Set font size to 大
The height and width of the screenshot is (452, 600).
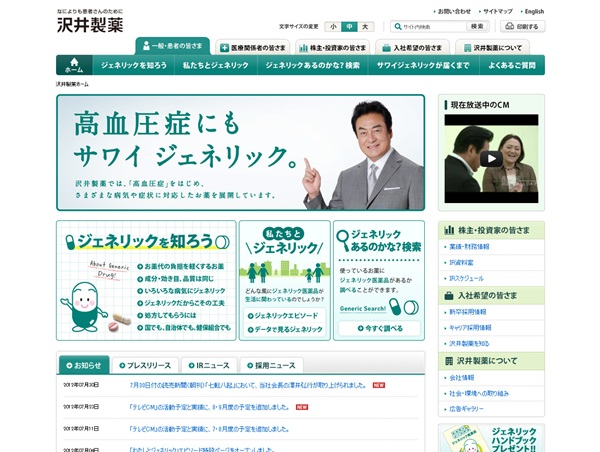[365, 26]
